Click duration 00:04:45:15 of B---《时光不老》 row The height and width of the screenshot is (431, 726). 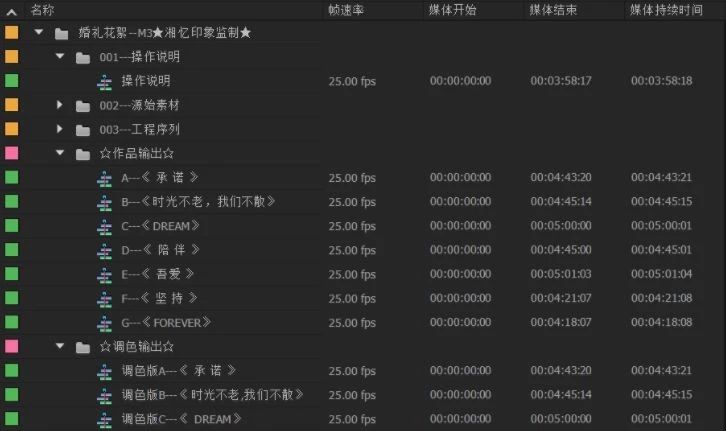[x=661, y=202]
